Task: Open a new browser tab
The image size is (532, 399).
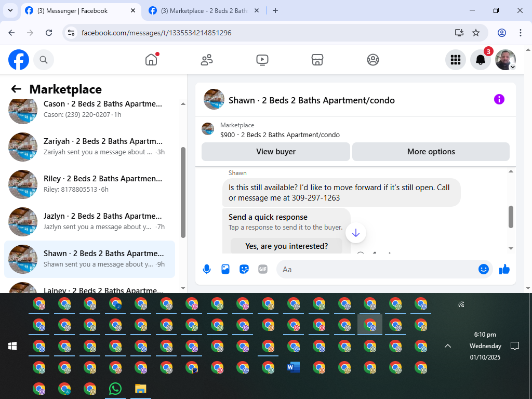Action: 275,11
